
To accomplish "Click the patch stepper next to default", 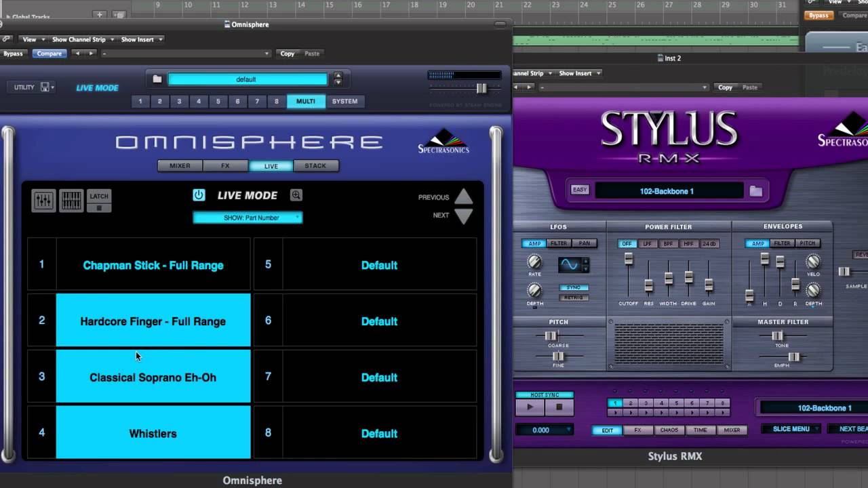I will click(x=338, y=79).
